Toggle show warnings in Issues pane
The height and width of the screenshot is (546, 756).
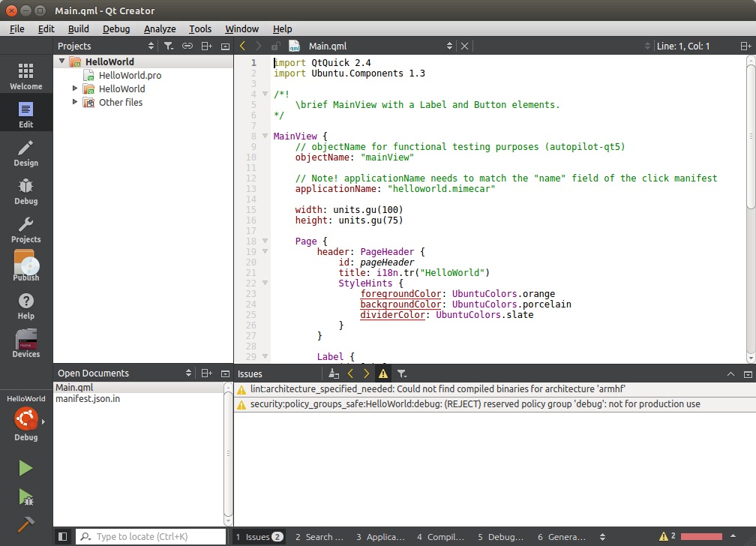coord(382,373)
